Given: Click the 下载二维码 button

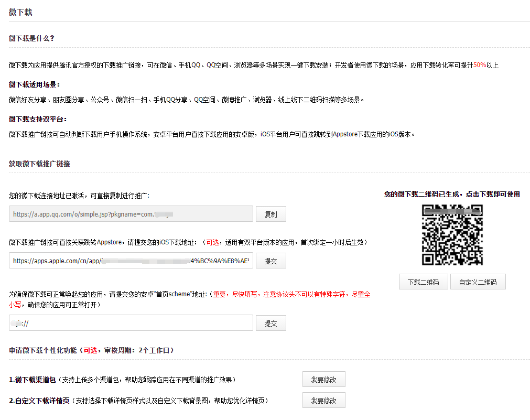Looking at the screenshot, I should [x=423, y=281].
